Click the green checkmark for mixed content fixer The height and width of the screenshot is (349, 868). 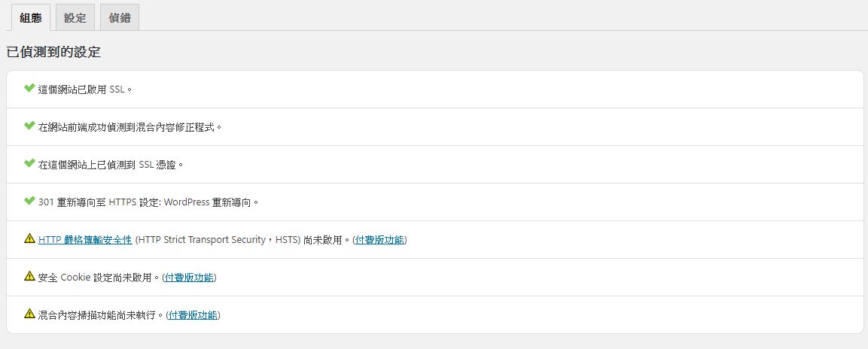point(29,126)
